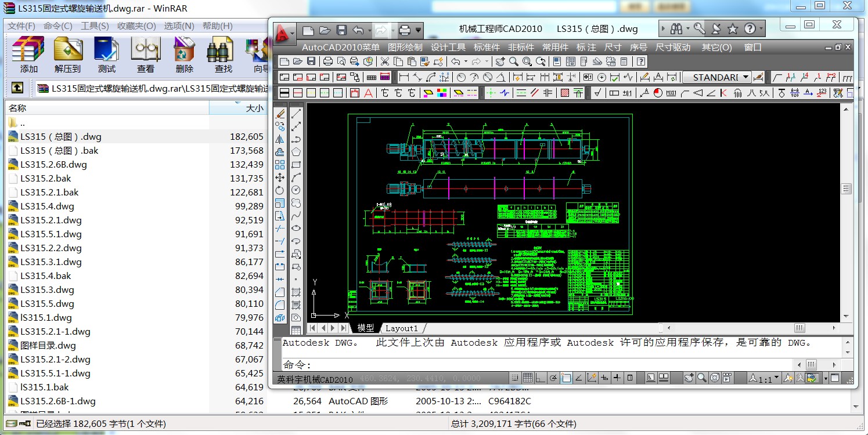Click WinRAR's 解压到 (Extract To) icon
868x435 pixels.
(x=68, y=55)
